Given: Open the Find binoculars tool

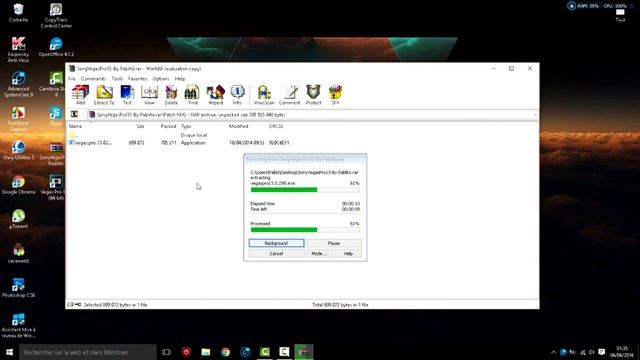Looking at the screenshot, I should [193, 95].
